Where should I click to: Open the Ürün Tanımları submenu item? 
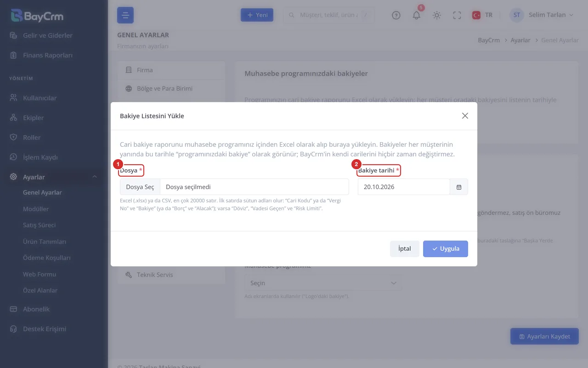(45, 241)
